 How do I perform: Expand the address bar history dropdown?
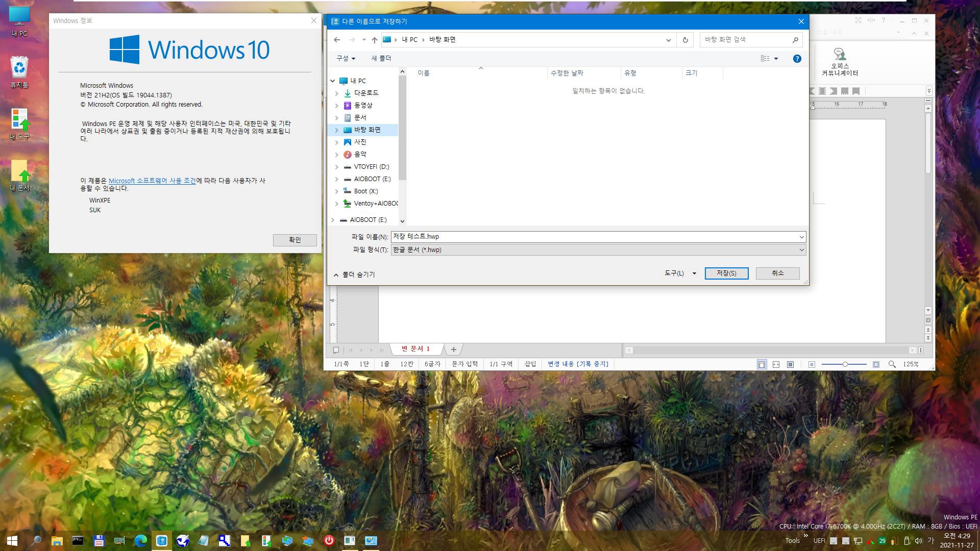668,40
